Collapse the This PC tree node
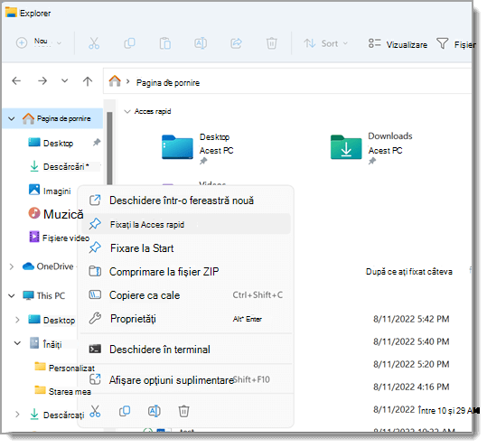 pyautogui.click(x=12, y=295)
